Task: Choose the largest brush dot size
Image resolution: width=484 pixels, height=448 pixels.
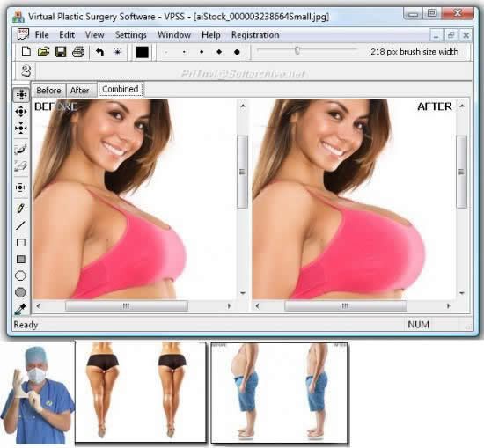Action: pos(237,52)
